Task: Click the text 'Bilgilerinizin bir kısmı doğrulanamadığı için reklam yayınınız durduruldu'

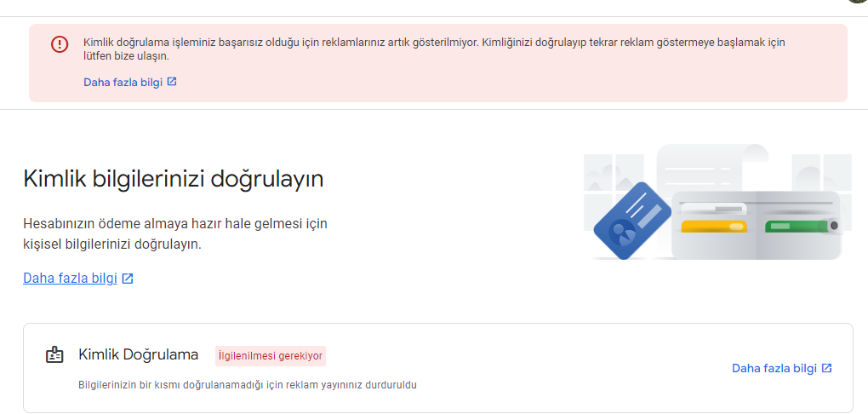Action: coord(248,385)
